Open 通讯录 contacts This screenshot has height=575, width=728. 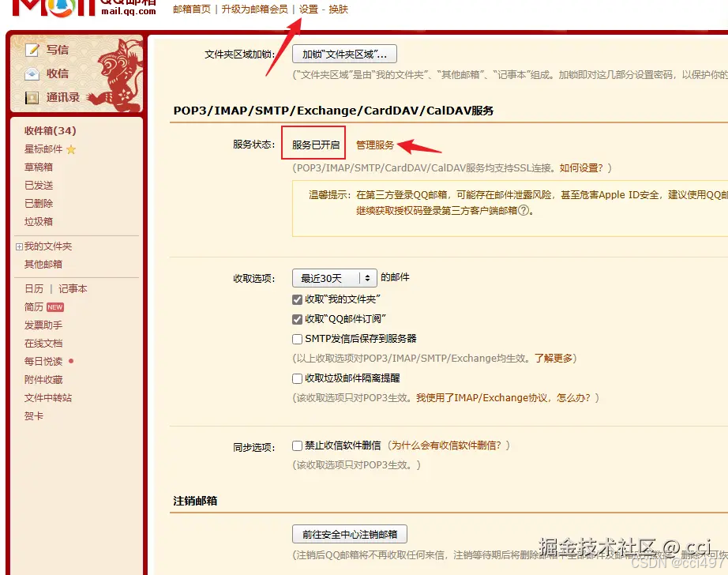click(62, 97)
